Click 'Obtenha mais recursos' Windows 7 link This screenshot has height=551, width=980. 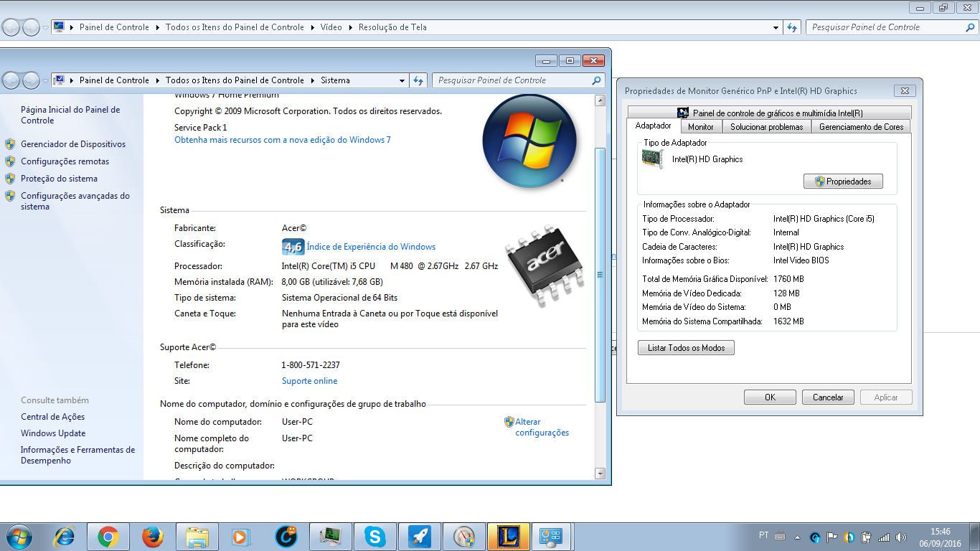pyautogui.click(x=283, y=140)
